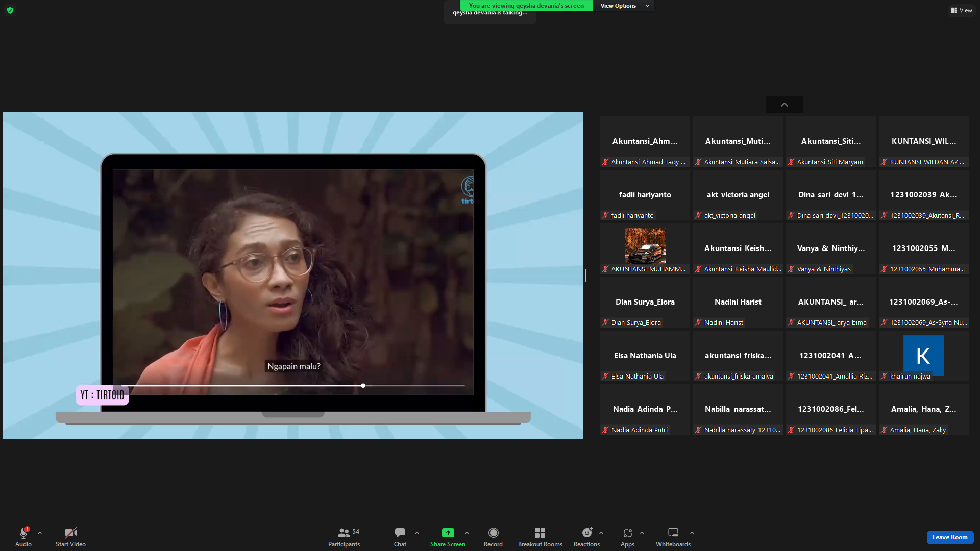Expand caret beside Whiteboards
Viewport: 980px width, 551px height.
(x=692, y=533)
